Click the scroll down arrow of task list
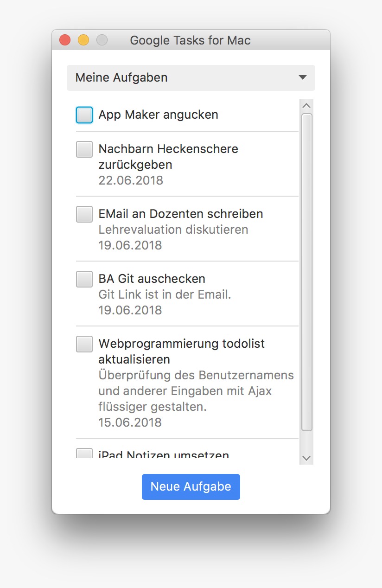The height and width of the screenshot is (588, 382). [x=306, y=458]
